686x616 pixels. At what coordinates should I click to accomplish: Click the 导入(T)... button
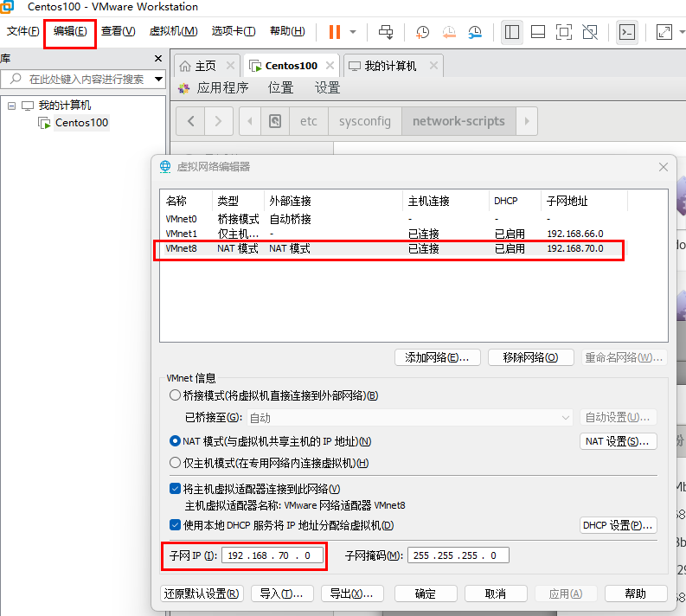tap(282, 594)
